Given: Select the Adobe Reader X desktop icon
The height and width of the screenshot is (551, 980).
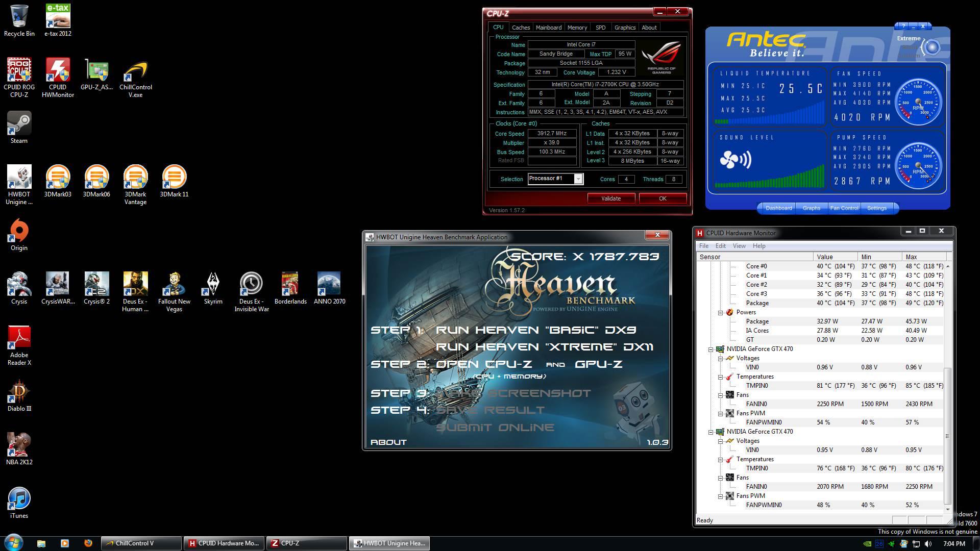Looking at the screenshot, I should (x=19, y=345).
